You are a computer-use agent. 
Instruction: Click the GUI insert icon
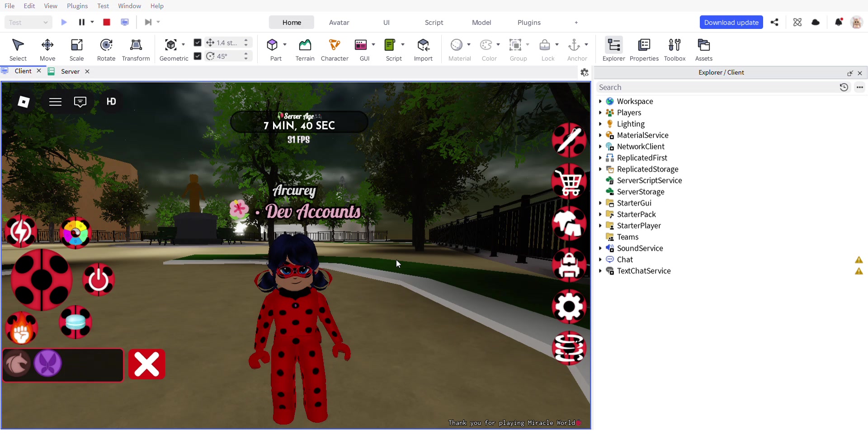(x=361, y=45)
